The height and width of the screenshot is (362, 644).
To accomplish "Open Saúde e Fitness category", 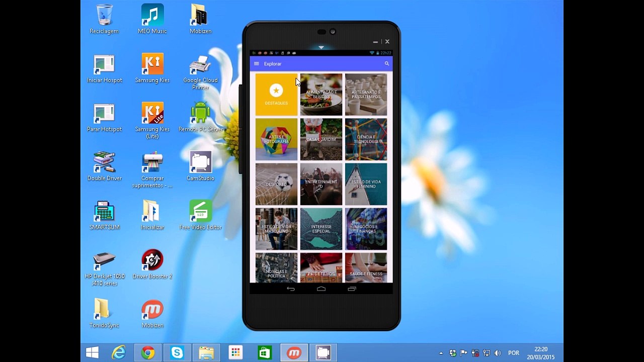I will click(366, 267).
